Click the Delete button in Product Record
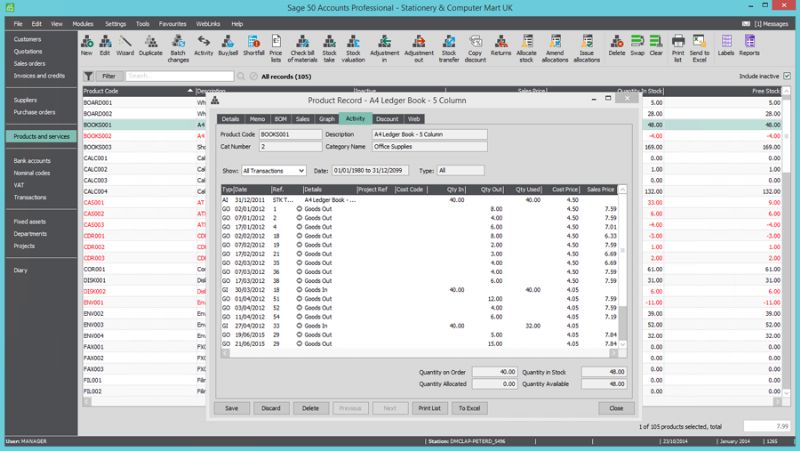 pos(310,408)
